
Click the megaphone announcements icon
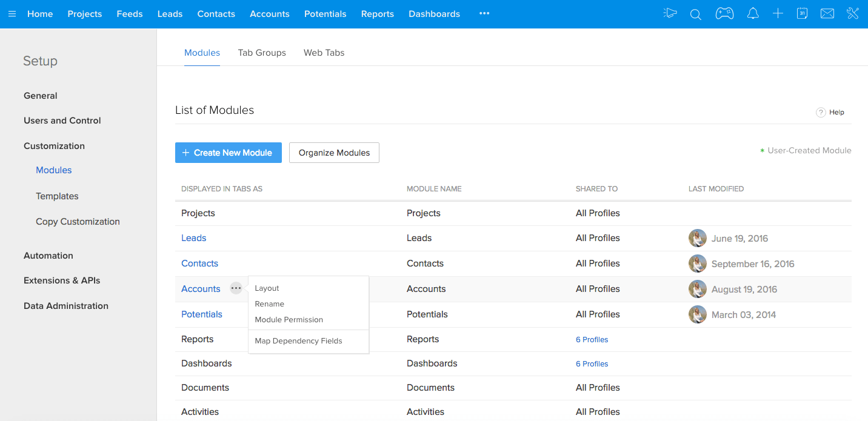click(x=670, y=13)
